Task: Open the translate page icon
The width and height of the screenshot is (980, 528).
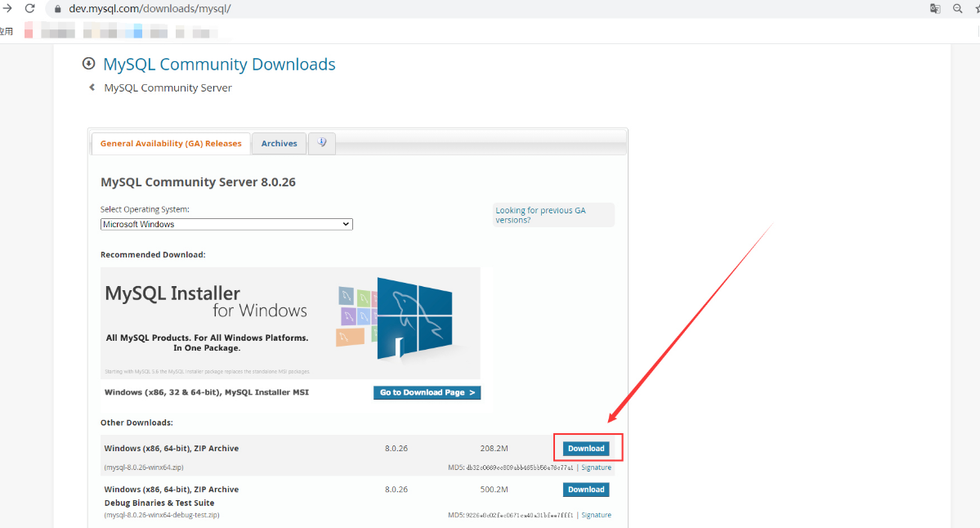Action: click(x=935, y=9)
